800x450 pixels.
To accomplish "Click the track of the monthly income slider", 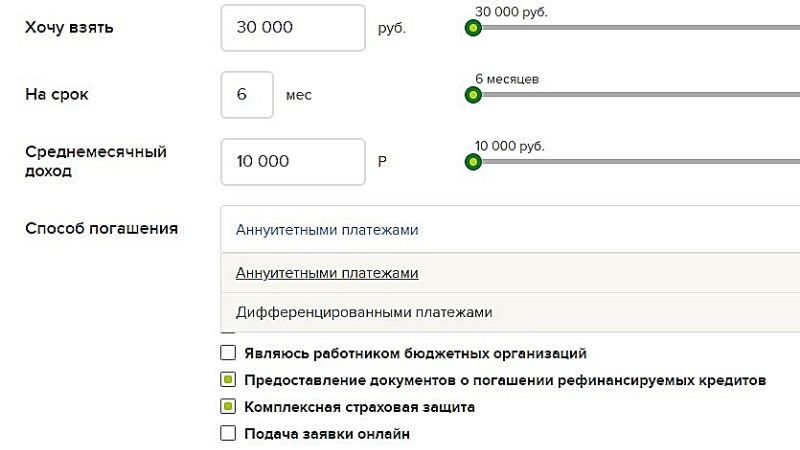I will [x=640, y=161].
